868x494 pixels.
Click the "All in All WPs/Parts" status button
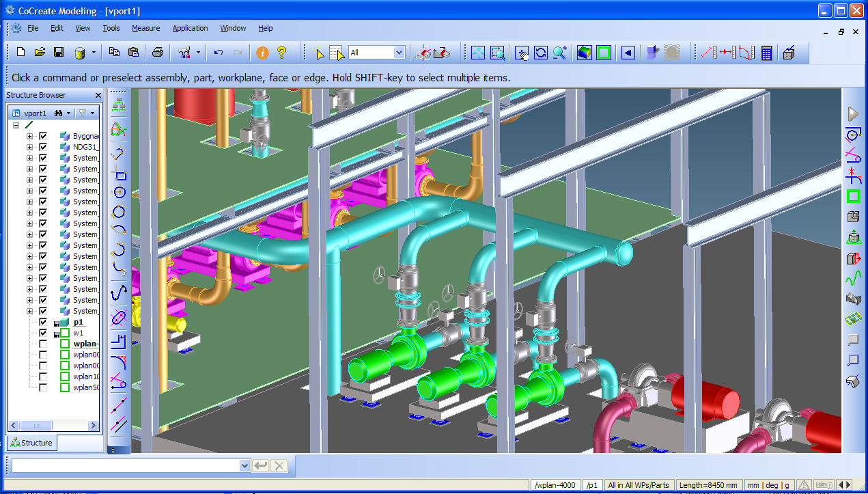click(639, 484)
